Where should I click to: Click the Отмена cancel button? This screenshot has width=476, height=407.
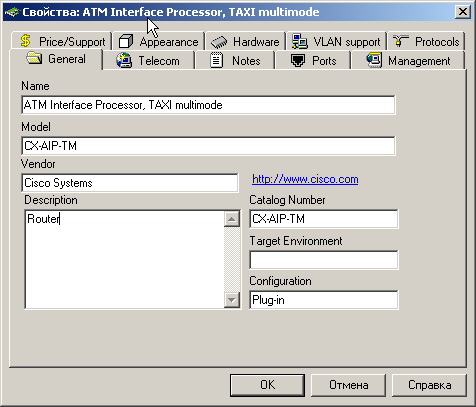pos(348,385)
